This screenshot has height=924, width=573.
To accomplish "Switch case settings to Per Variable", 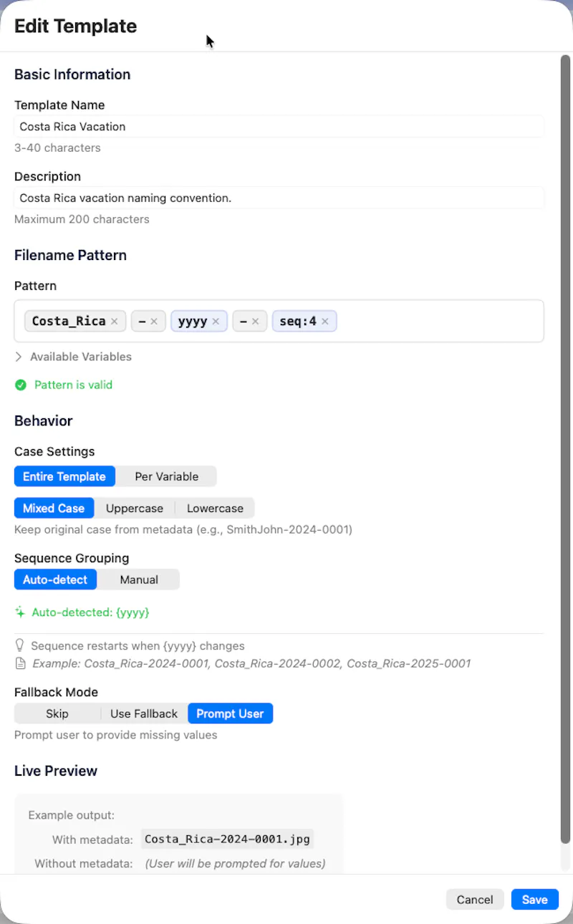I will pos(166,476).
